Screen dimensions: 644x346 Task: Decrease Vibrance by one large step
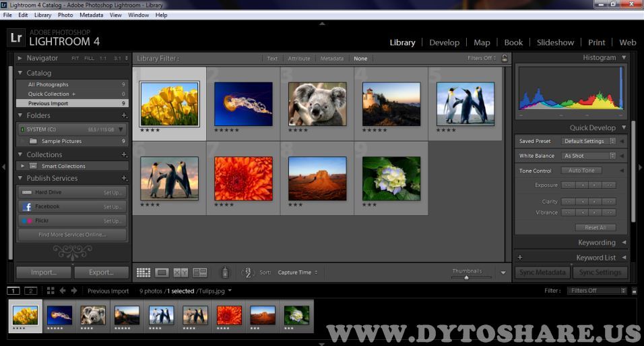(568, 212)
